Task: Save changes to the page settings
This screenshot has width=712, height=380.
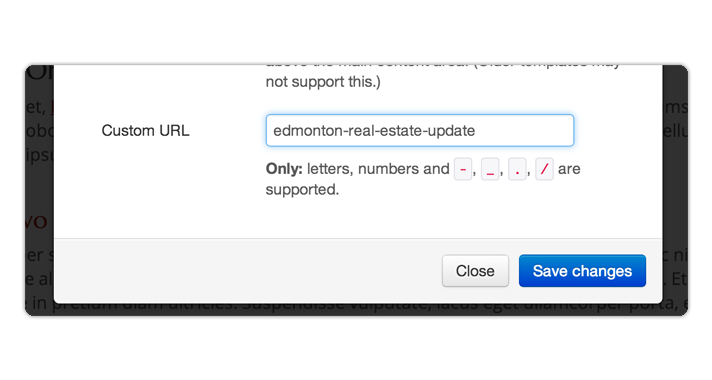Action: [x=582, y=271]
